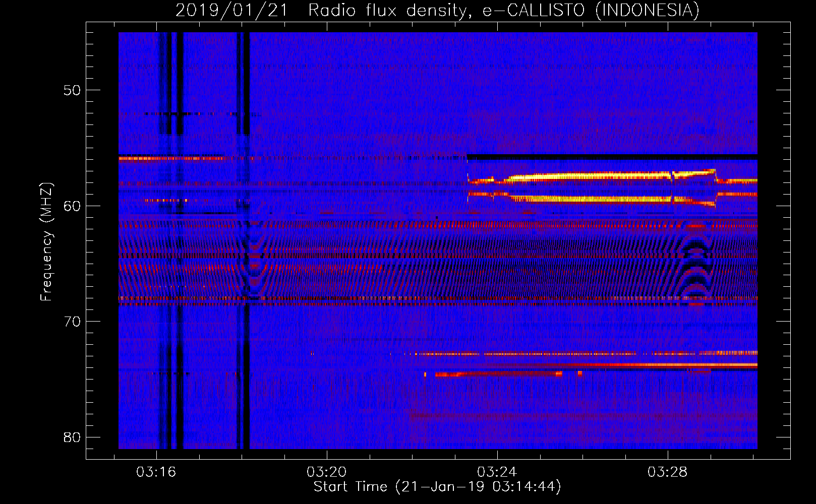Click the 'Frequency (MHZ)' axis label
Viewport: 816px width, 504px height.
point(46,241)
